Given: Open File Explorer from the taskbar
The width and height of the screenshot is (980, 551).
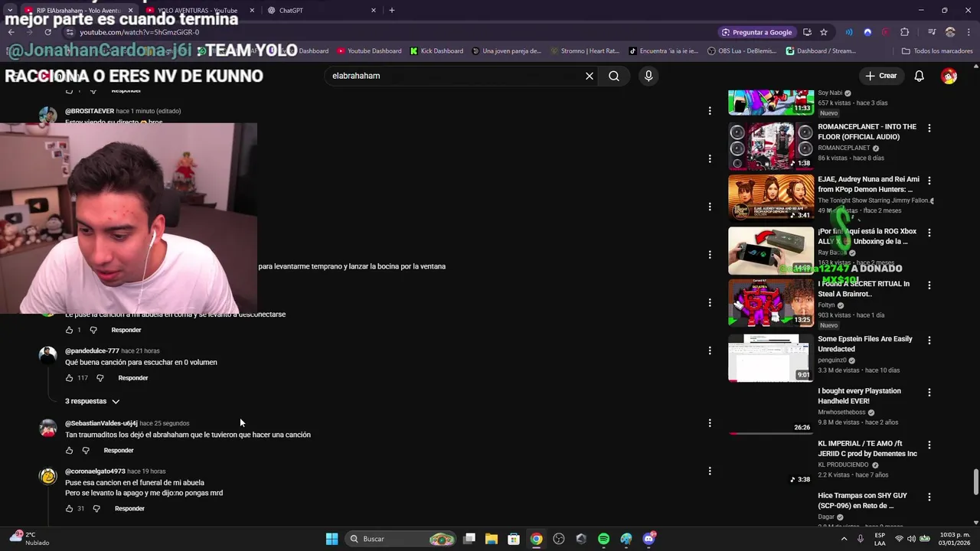Looking at the screenshot, I should 492,539.
